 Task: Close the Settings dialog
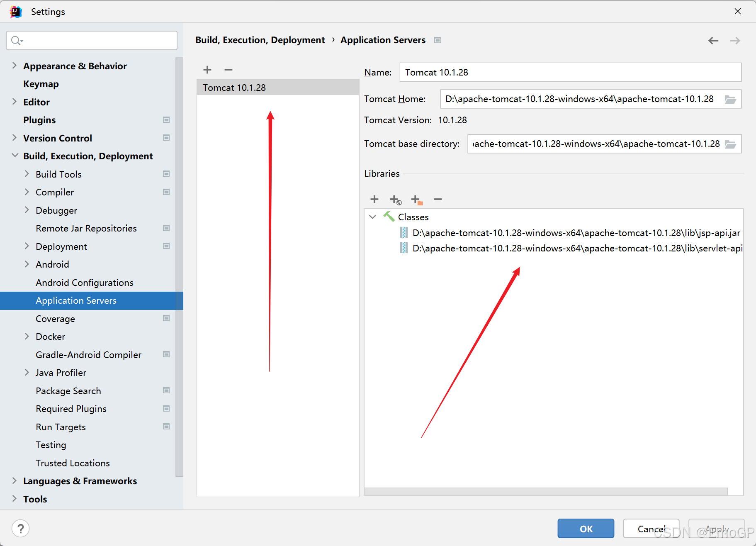[737, 12]
